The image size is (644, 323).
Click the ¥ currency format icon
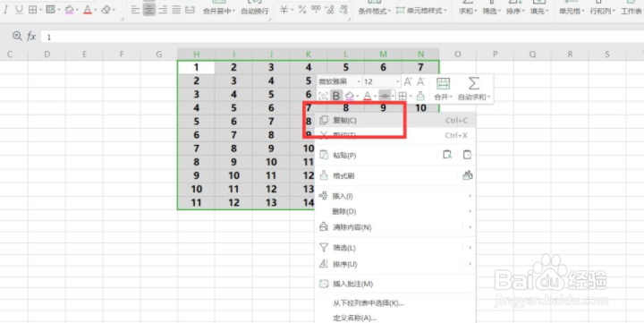[x=284, y=10]
